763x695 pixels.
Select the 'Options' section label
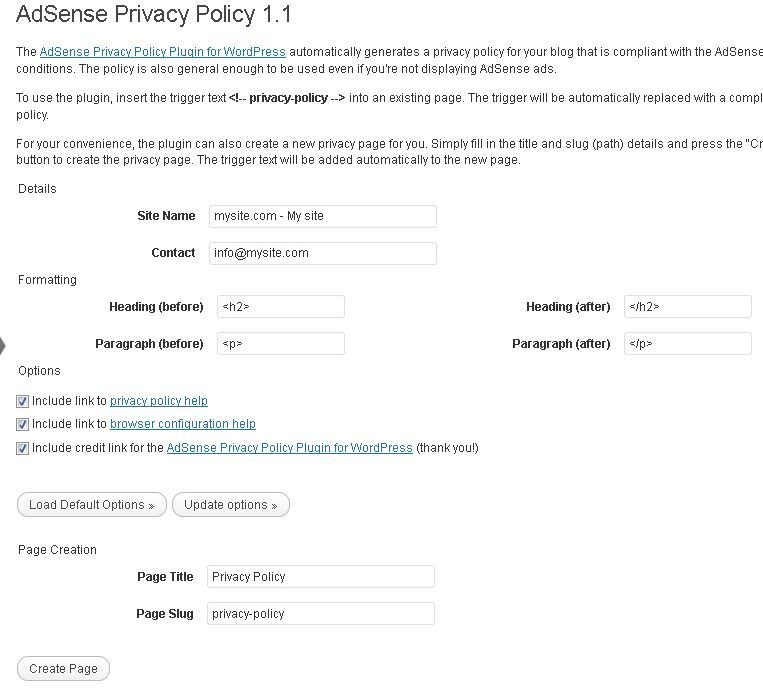point(39,371)
